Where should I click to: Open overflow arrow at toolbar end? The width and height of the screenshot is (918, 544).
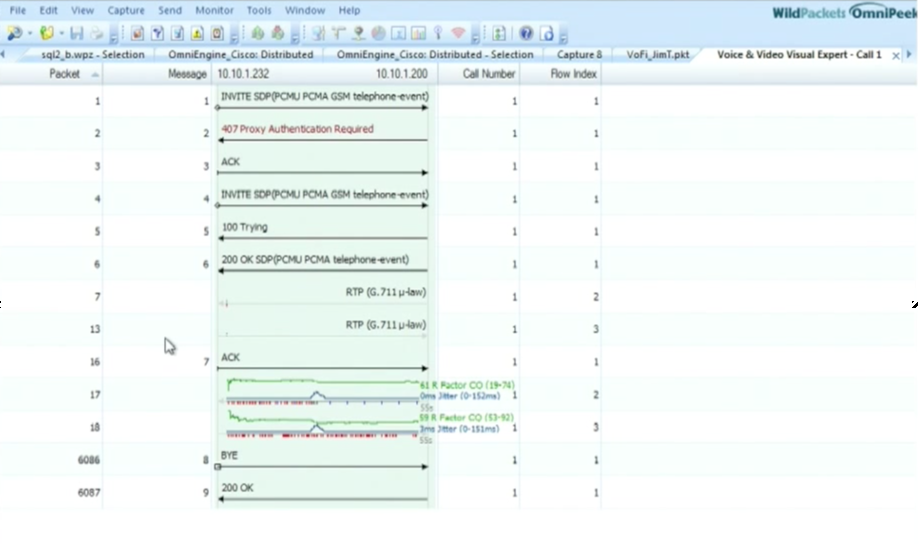click(x=563, y=37)
